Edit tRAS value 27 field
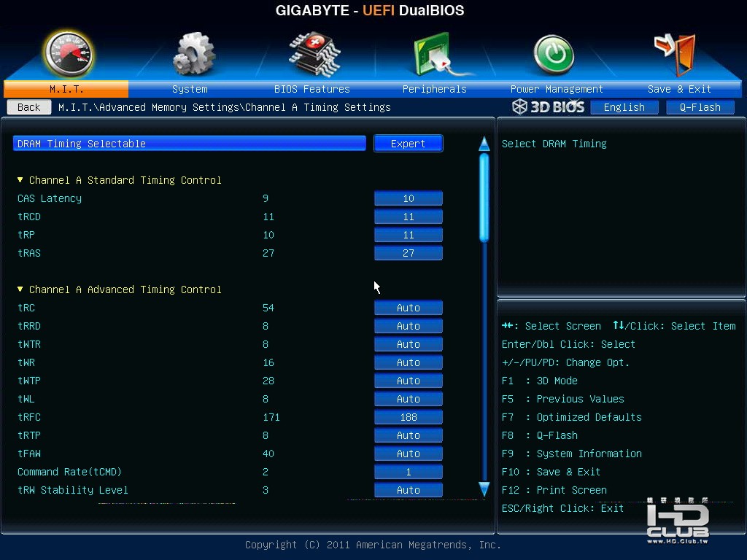The height and width of the screenshot is (560, 747). [409, 253]
